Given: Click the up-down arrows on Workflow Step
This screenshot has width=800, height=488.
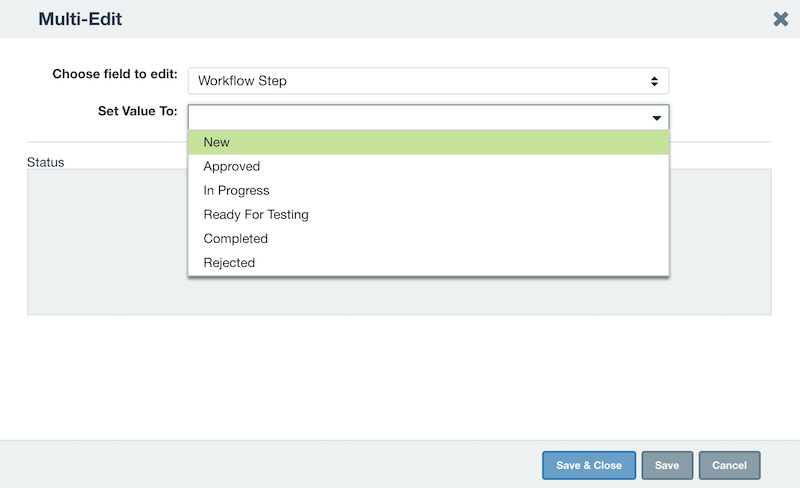Looking at the screenshot, I should click(x=654, y=81).
